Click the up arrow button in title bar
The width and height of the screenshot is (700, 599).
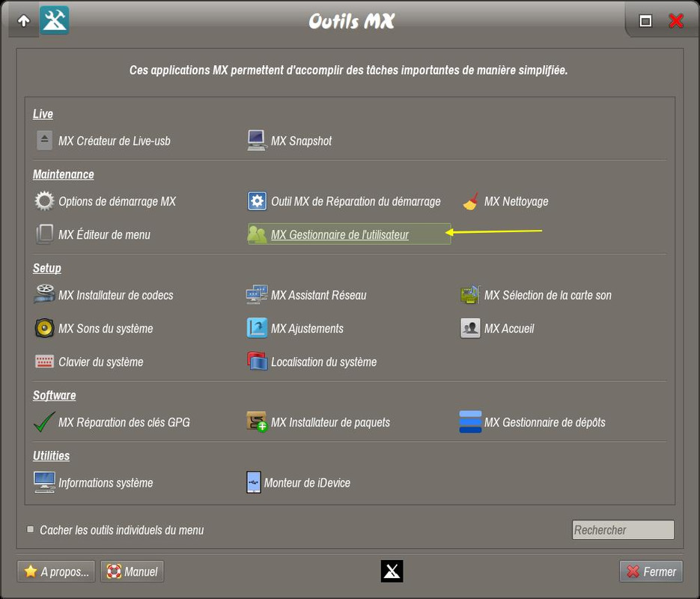(x=24, y=20)
